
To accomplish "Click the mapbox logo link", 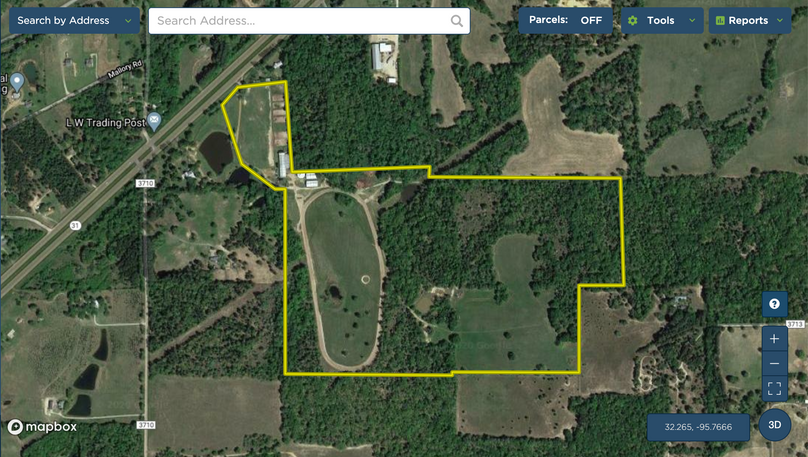I will point(42,427).
